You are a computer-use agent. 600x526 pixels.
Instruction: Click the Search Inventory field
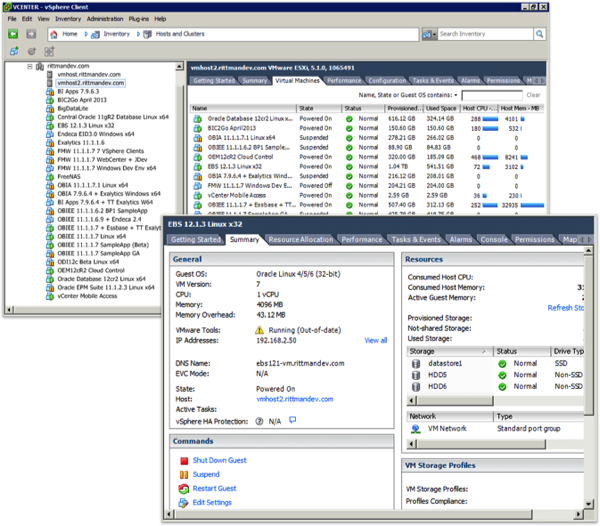pos(485,34)
